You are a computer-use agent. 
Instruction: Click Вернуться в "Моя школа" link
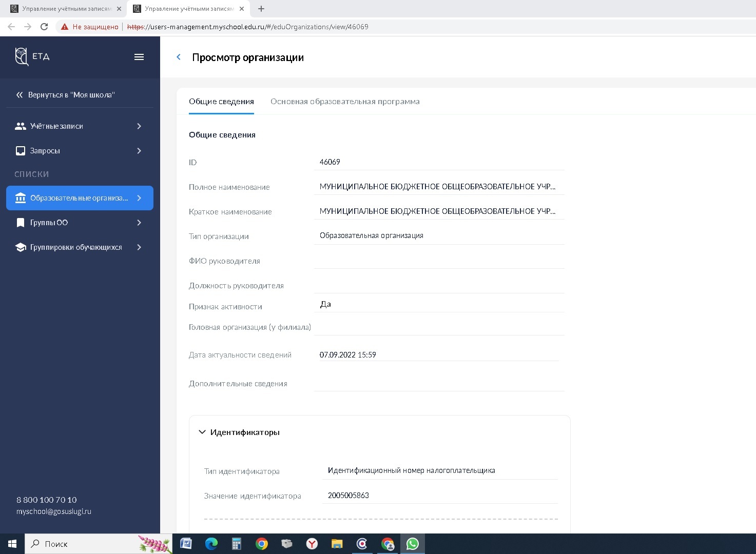[71, 95]
